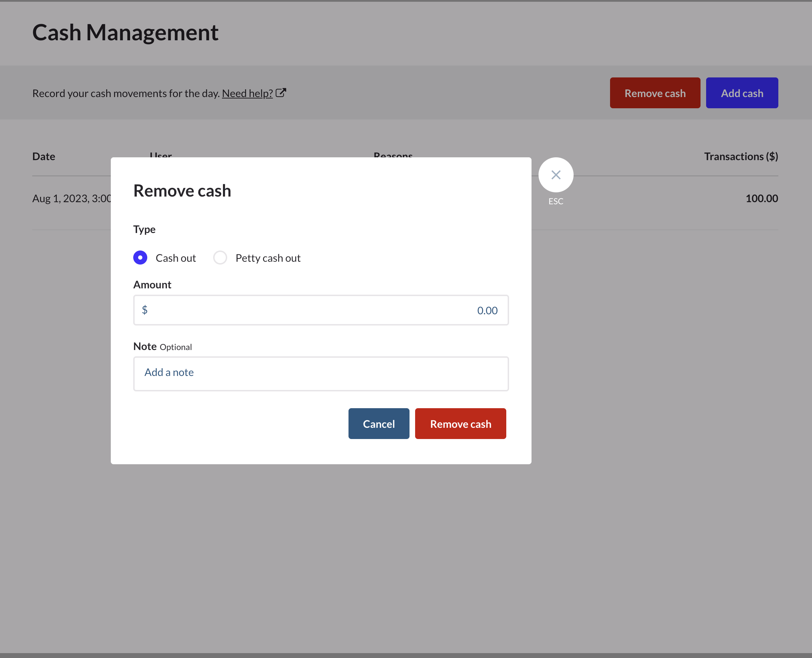Click the Cash Management page title

[125, 33]
